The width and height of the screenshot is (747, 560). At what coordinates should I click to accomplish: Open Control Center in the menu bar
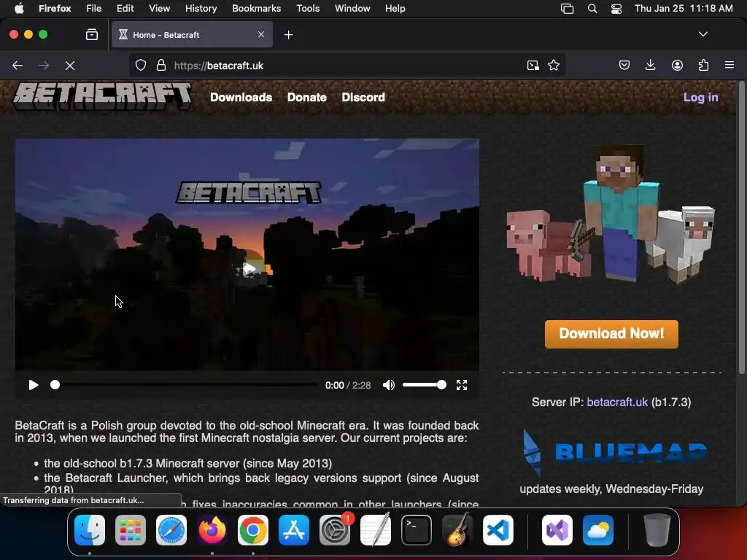pyautogui.click(x=616, y=9)
